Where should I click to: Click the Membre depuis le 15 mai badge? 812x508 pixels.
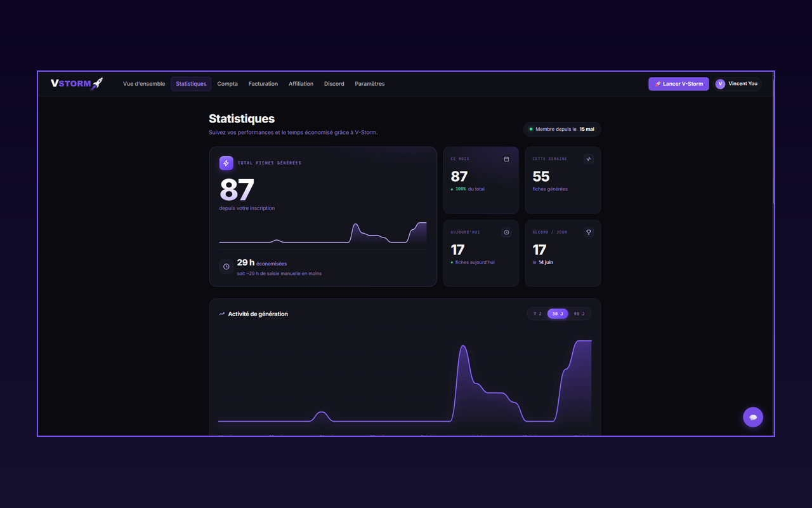(562, 130)
